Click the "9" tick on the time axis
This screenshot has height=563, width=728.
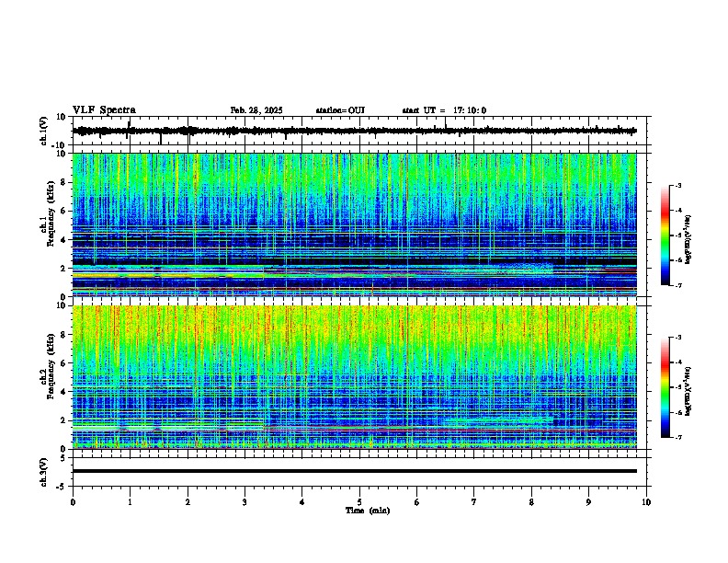pyautogui.click(x=588, y=502)
